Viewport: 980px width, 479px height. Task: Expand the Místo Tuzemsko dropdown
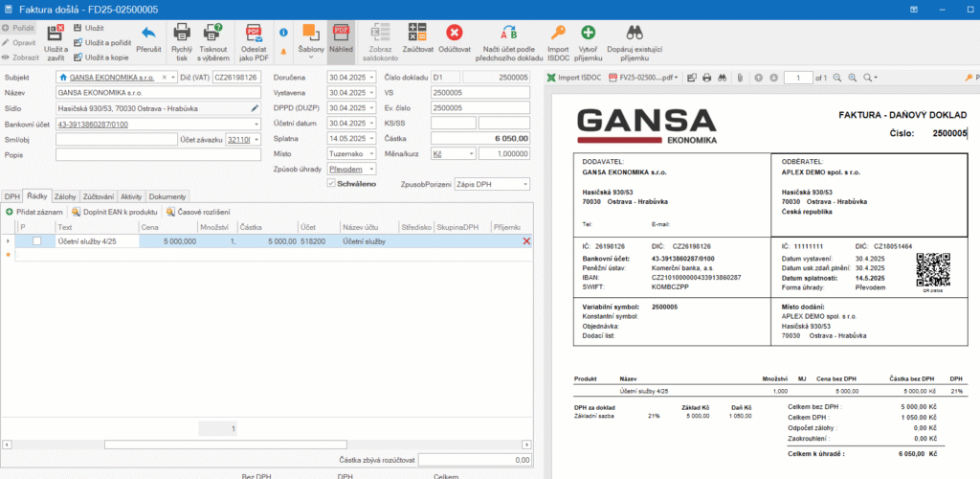(x=372, y=153)
